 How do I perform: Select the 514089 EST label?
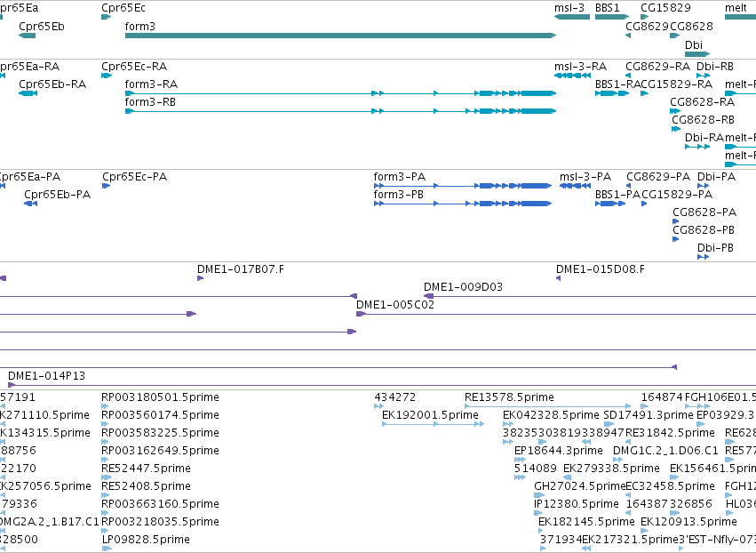(x=535, y=469)
